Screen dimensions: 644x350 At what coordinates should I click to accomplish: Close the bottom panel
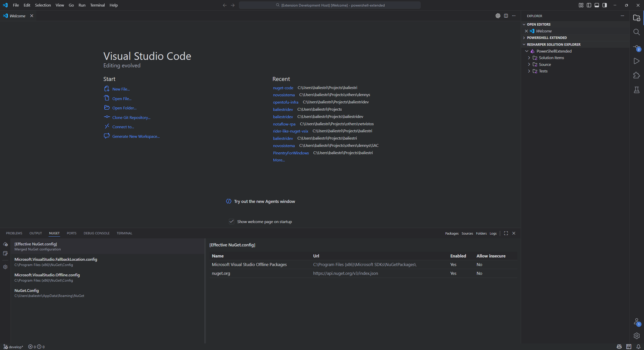514,233
